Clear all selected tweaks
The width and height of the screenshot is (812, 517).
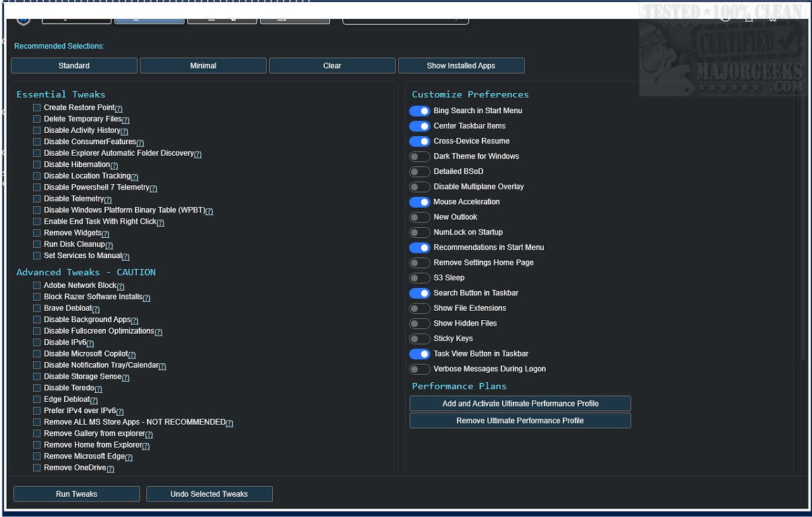(332, 65)
